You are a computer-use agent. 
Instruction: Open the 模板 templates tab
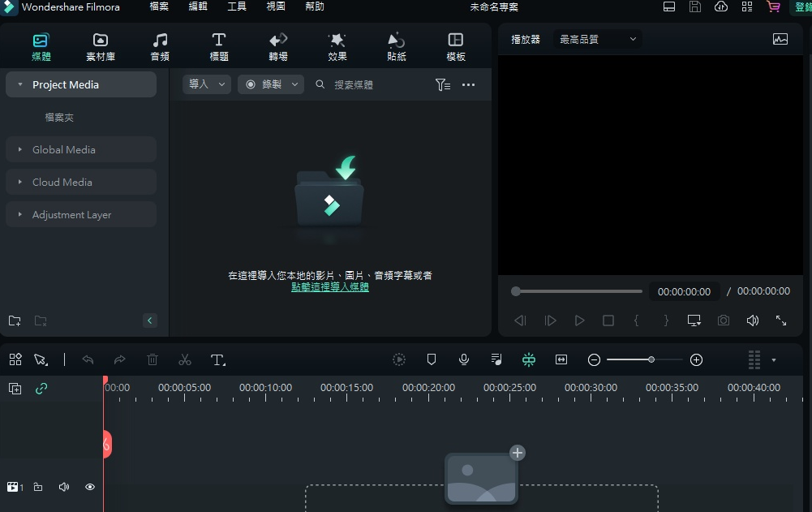pos(456,46)
